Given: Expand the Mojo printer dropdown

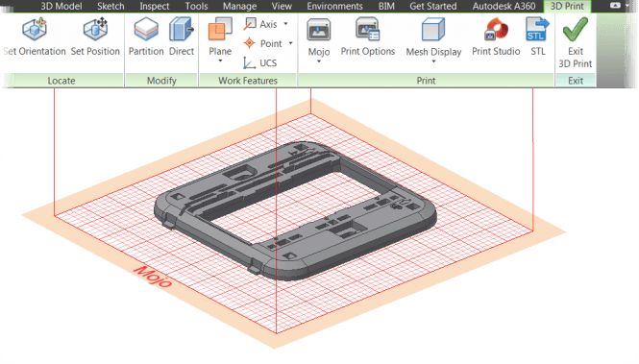Looking at the screenshot, I should 319,61.
